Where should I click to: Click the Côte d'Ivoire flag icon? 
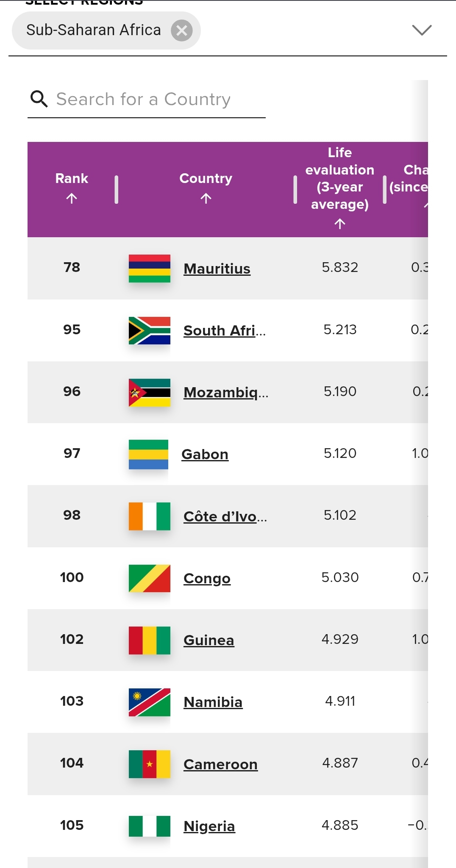tap(150, 516)
